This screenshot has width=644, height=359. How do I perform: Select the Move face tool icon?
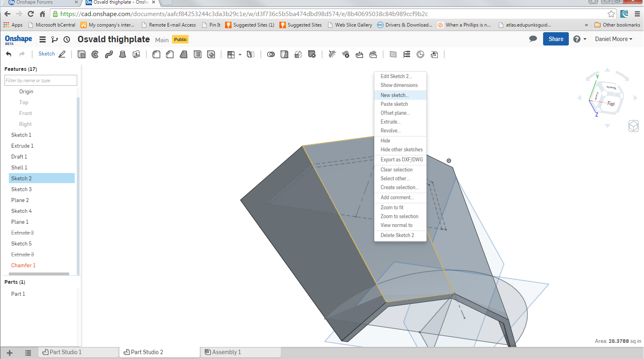pyautogui.click(x=359, y=54)
